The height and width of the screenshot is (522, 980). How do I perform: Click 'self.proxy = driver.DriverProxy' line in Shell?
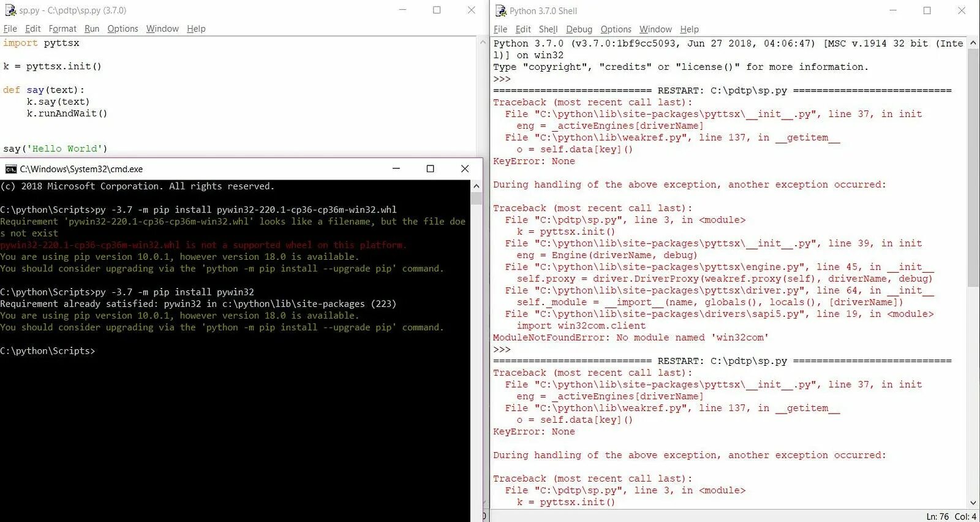[x=725, y=279]
